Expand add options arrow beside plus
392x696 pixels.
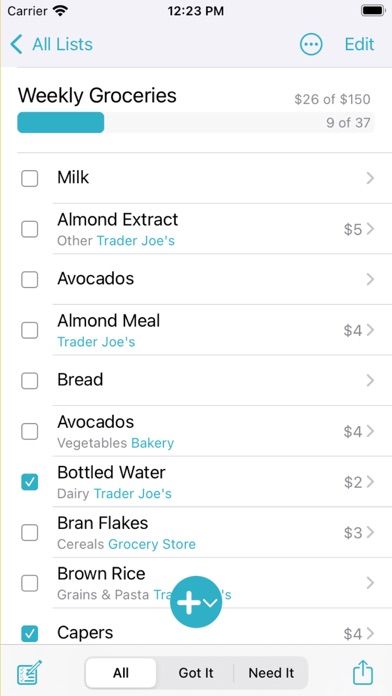tap(211, 603)
